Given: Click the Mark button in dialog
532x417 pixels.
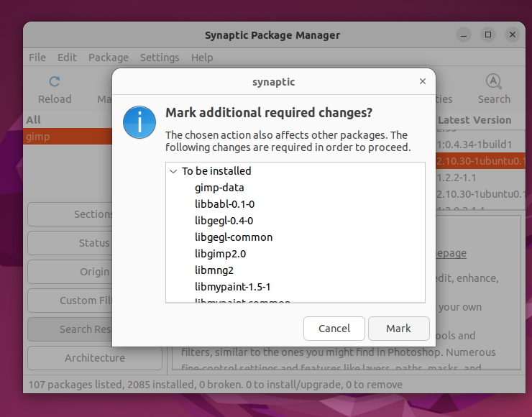Looking at the screenshot, I should point(399,329).
